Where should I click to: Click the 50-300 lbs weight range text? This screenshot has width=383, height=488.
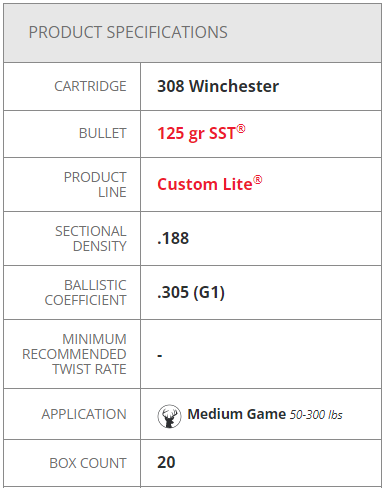316,415
